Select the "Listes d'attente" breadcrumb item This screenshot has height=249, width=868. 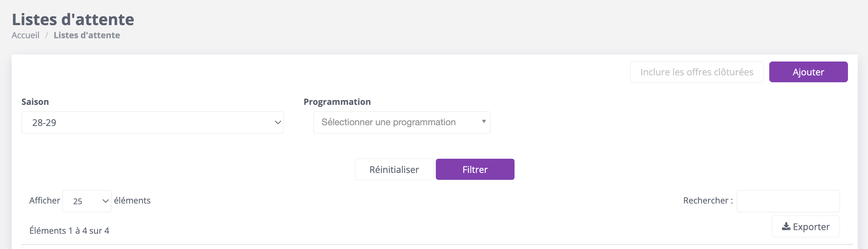click(87, 35)
